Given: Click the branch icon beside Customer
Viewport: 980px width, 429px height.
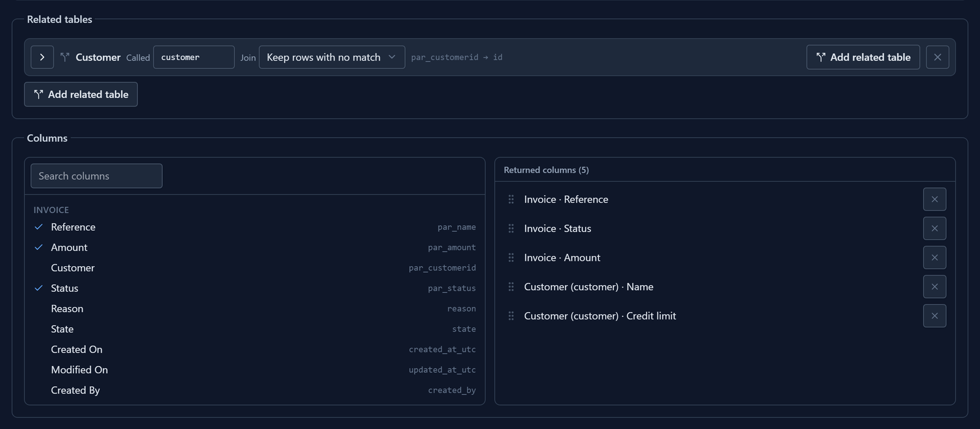Looking at the screenshot, I should [65, 57].
